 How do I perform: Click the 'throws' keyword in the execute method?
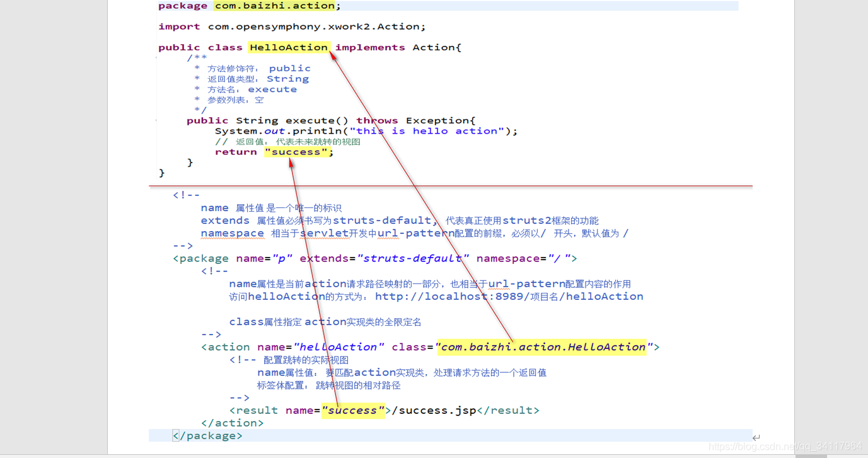coord(377,120)
